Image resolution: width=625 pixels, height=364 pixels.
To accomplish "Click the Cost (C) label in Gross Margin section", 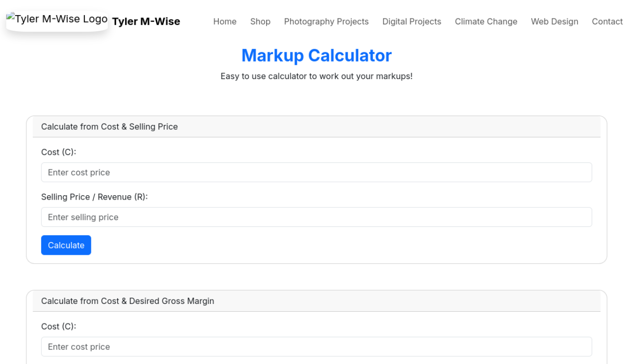I will [59, 326].
